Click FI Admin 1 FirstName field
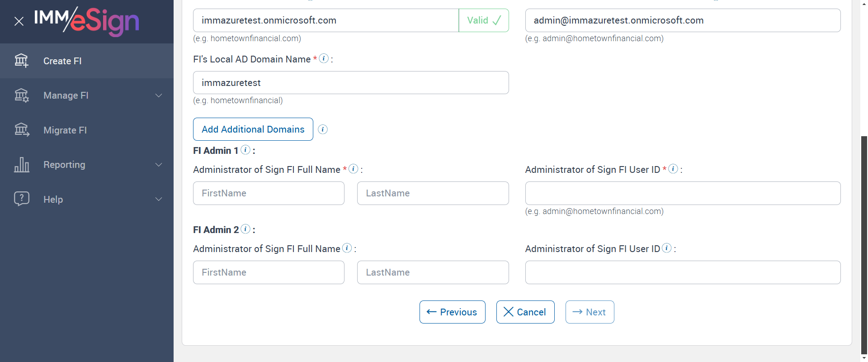The width and height of the screenshot is (868, 362). [269, 193]
